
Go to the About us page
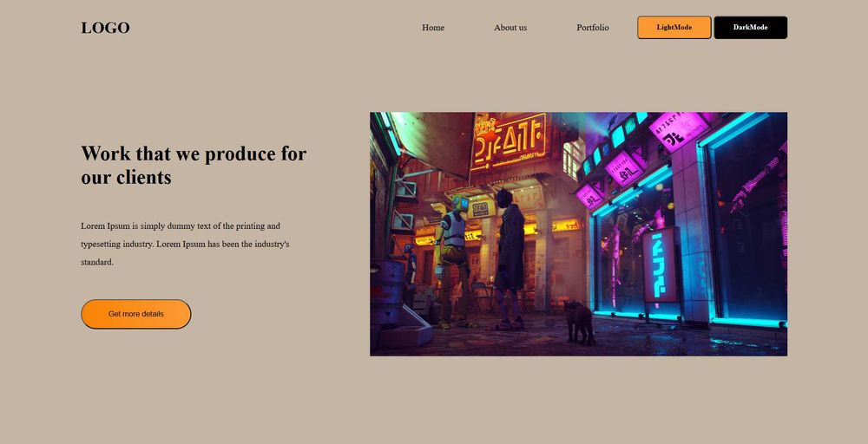coord(510,28)
